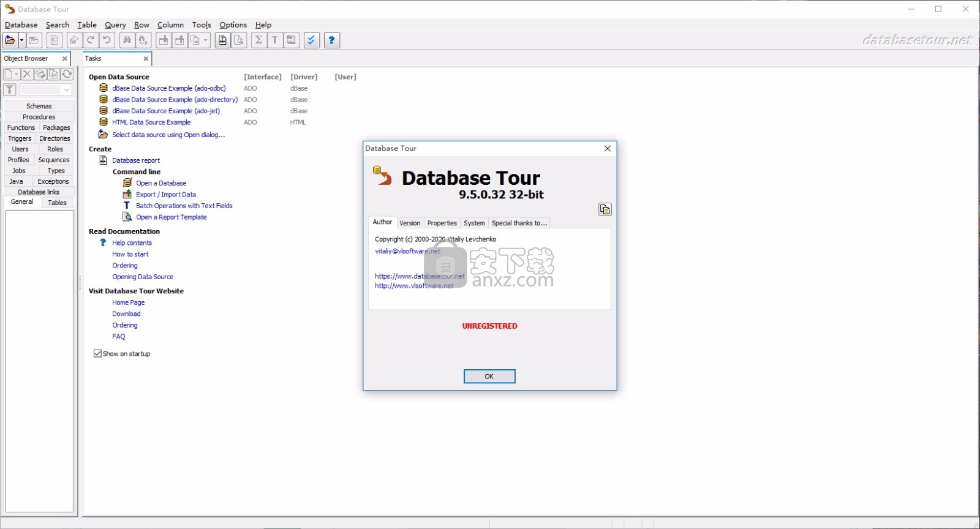Open dBase Data Source Example (ado-jet)
Image resolution: width=980 pixels, height=529 pixels.
tap(166, 111)
